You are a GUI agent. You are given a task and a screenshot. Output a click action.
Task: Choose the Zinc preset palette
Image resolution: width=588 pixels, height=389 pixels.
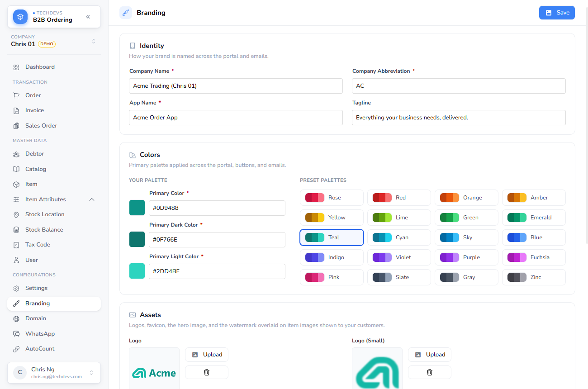point(534,277)
